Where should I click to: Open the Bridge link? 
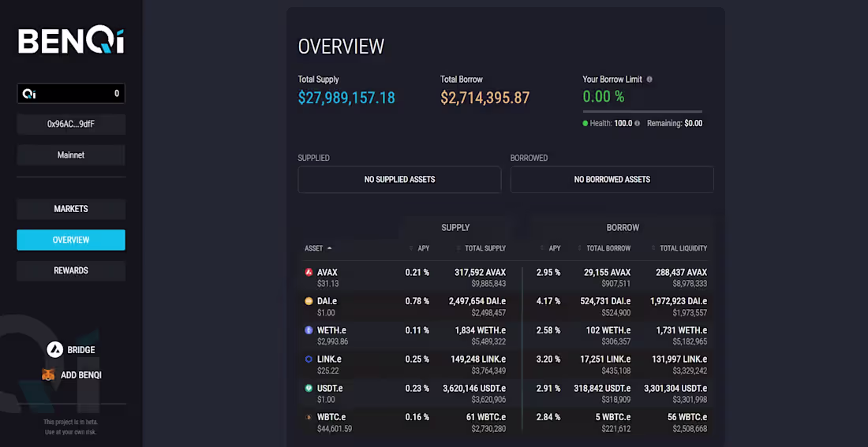coord(71,349)
